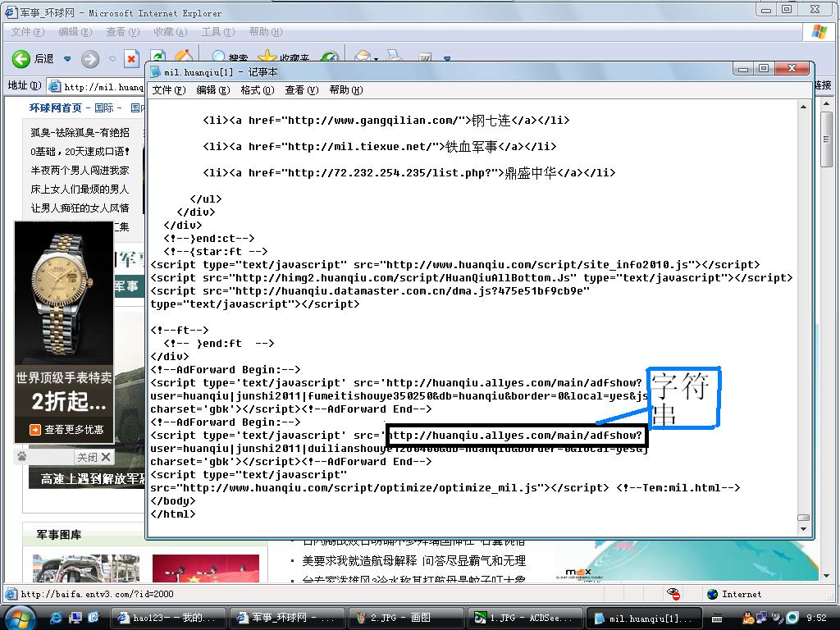This screenshot has width=840, height=630.
Task: Click the third quick launch icon on taskbar
Action: click(94, 618)
